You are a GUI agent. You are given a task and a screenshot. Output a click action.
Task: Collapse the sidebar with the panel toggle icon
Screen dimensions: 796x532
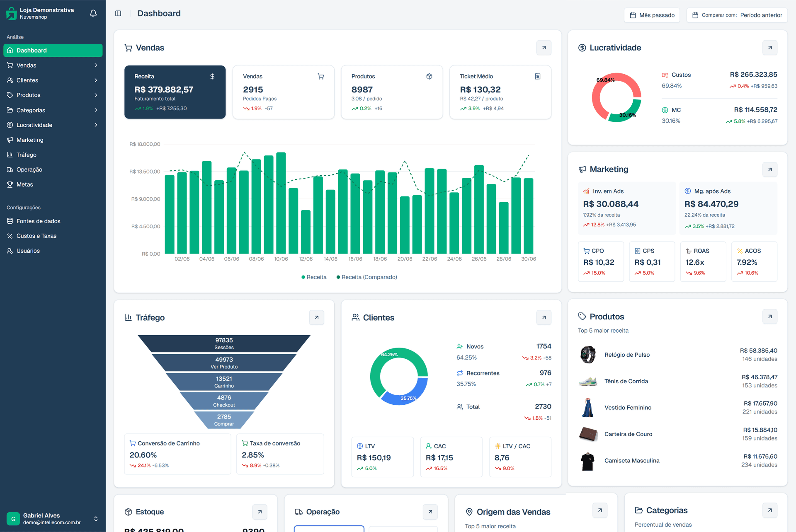118,13
